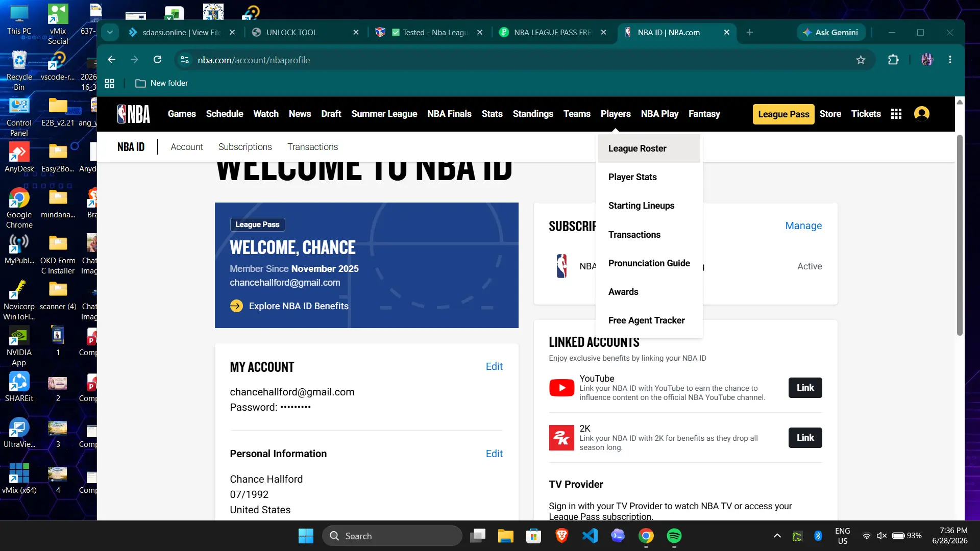Open the Chrome extensions puzzle icon
The width and height of the screenshot is (980, 551).
(x=893, y=60)
